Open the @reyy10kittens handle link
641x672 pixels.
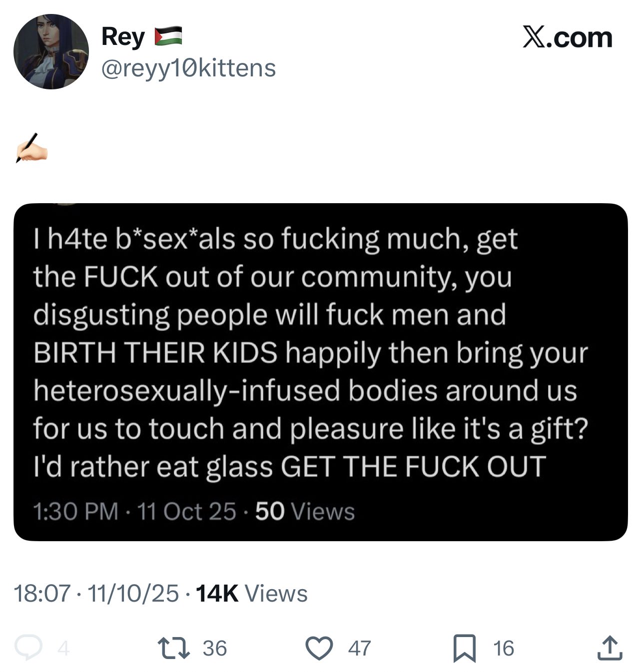point(188,68)
